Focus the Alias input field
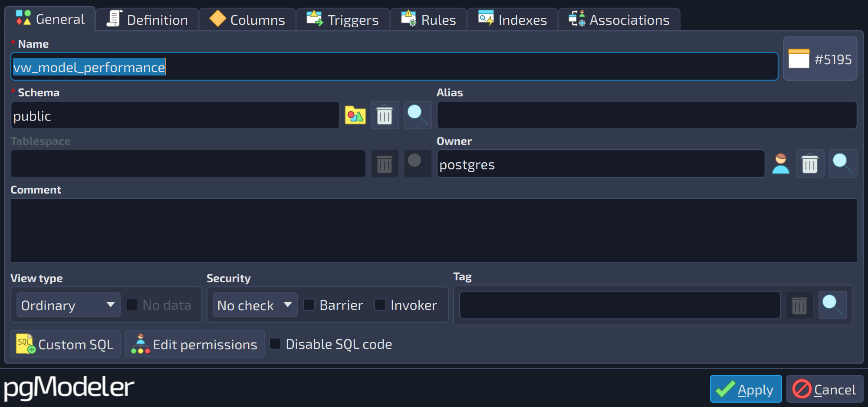Image resolution: width=868 pixels, height=407 pixels. point(647,115)
